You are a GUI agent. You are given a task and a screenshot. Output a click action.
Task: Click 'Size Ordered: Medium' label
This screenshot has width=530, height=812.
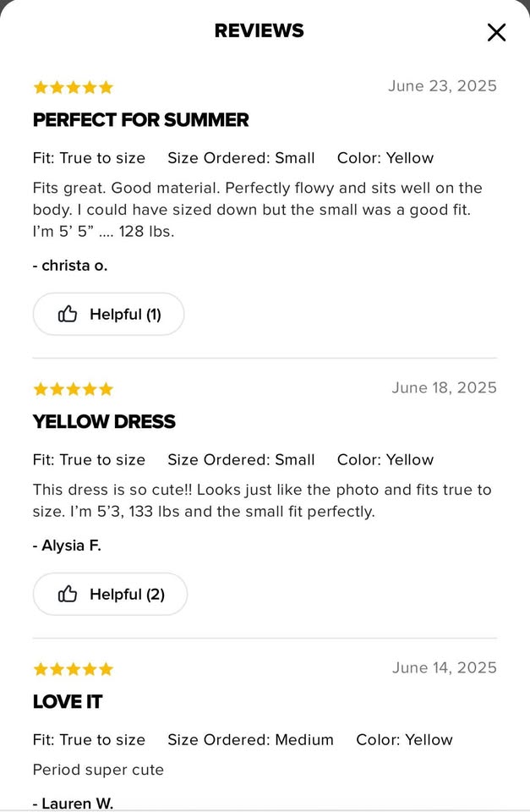[250, 739]
